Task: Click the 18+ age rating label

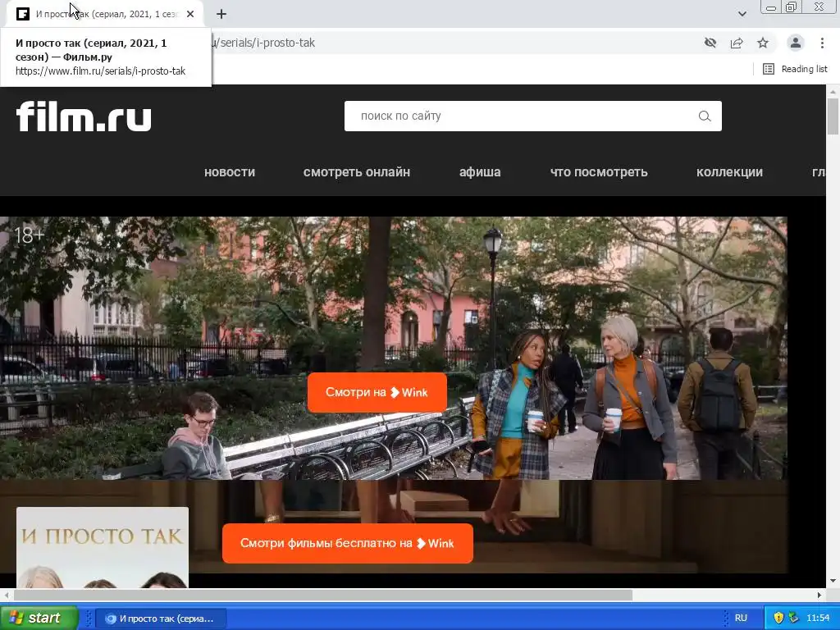Action: point(29,235)
